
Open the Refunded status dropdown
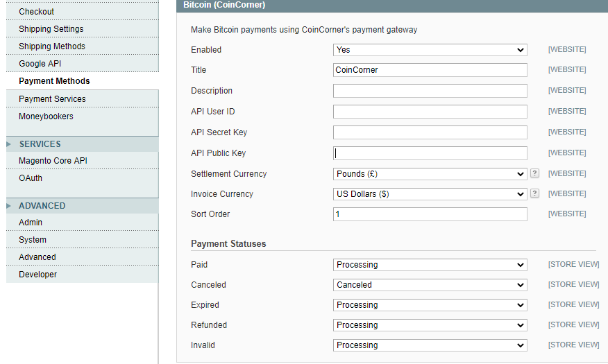point(430,325)
